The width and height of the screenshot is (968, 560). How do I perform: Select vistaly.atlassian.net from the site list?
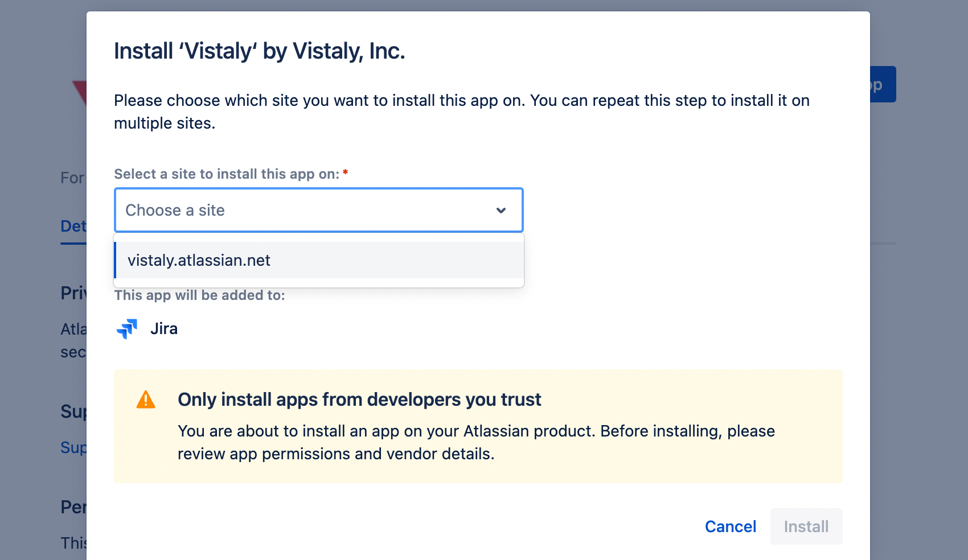click(x=319, y=260)
